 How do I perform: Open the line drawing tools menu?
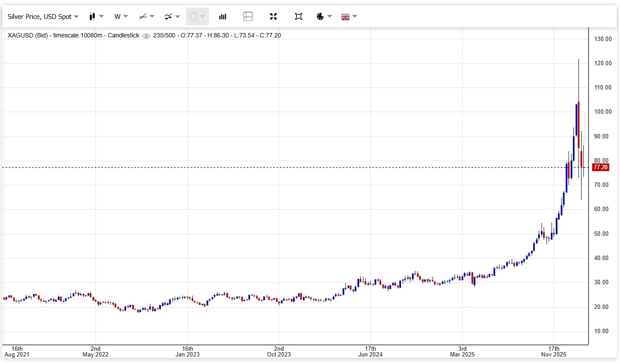146,17
